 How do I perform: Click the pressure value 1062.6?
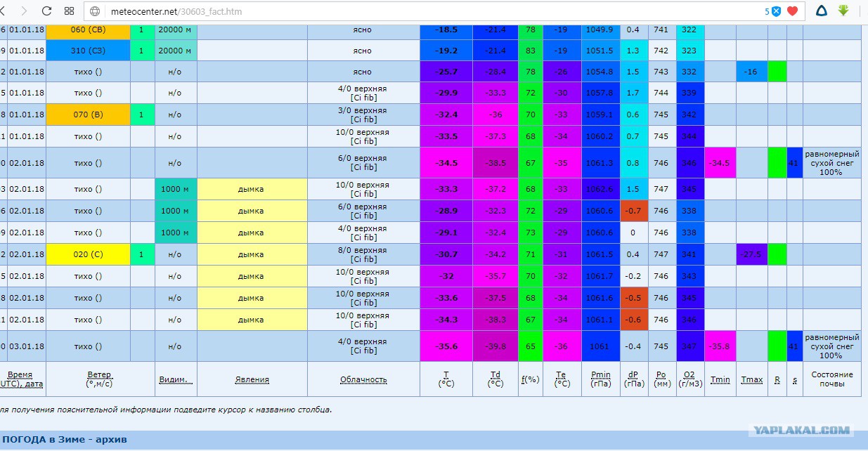(601, 189)
